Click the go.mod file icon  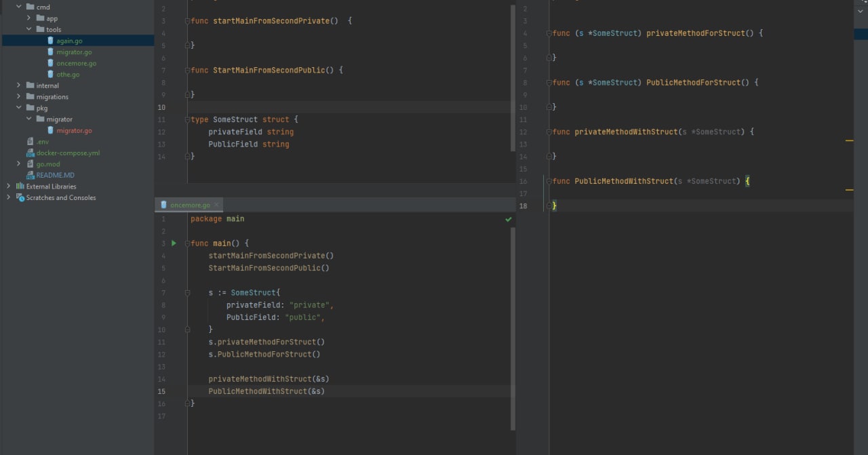pos(30,163)
